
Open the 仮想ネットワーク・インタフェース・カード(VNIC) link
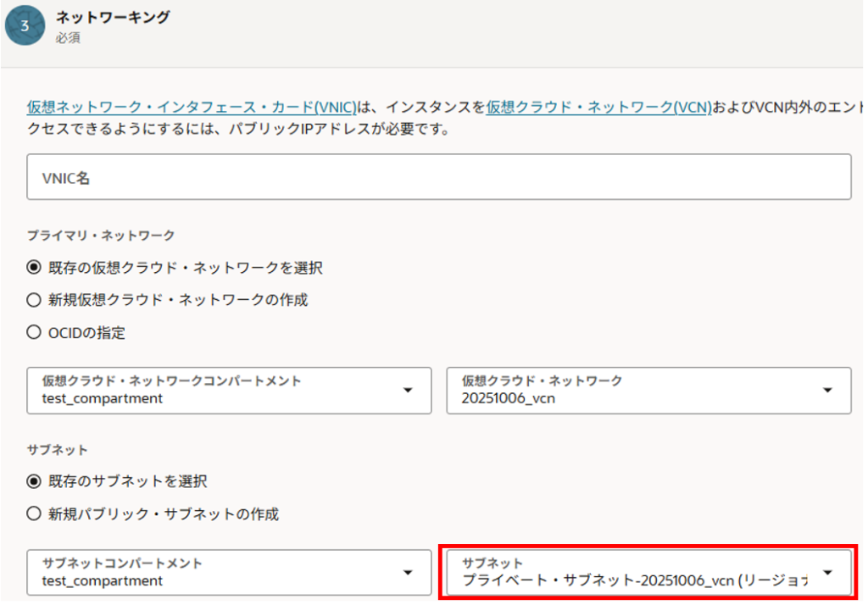[x=191, y=108]
